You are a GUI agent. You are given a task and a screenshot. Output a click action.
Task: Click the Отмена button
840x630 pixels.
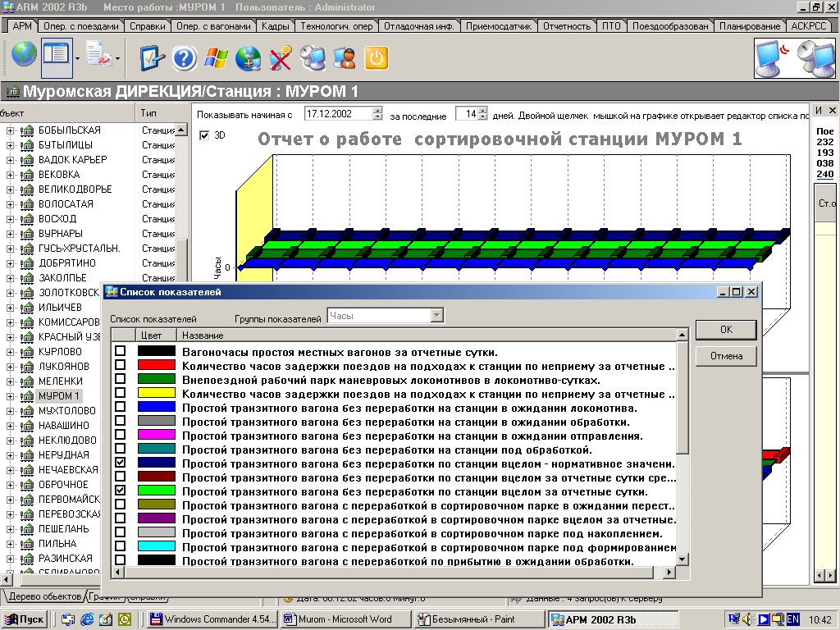[726, 356]
